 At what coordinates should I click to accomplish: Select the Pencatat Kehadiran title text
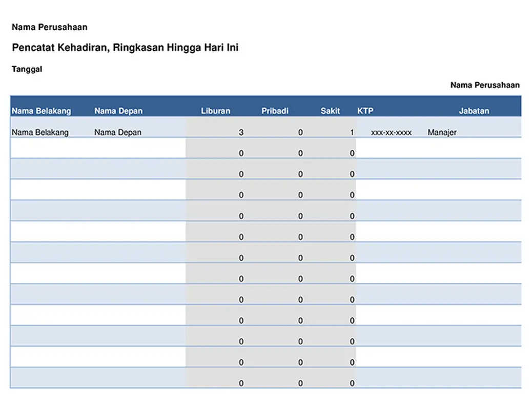[x=125, y=48]
